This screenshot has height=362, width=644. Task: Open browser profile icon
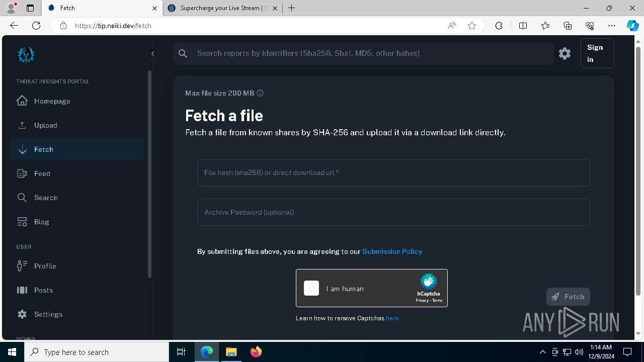point(11,8)
